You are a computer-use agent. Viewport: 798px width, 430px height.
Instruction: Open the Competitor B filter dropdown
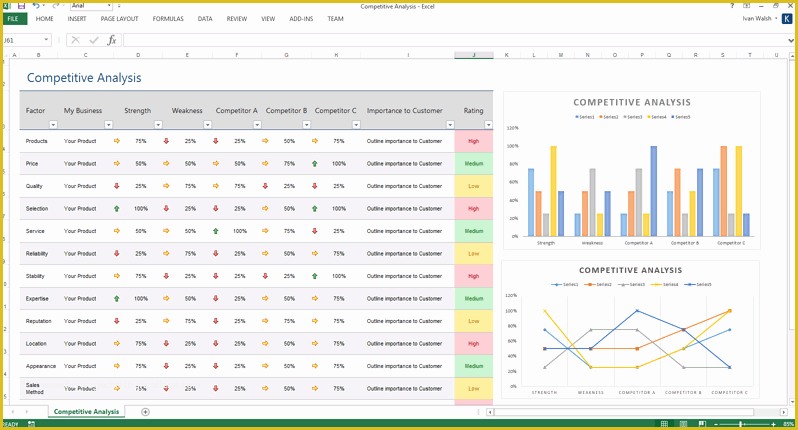point(306,125)
